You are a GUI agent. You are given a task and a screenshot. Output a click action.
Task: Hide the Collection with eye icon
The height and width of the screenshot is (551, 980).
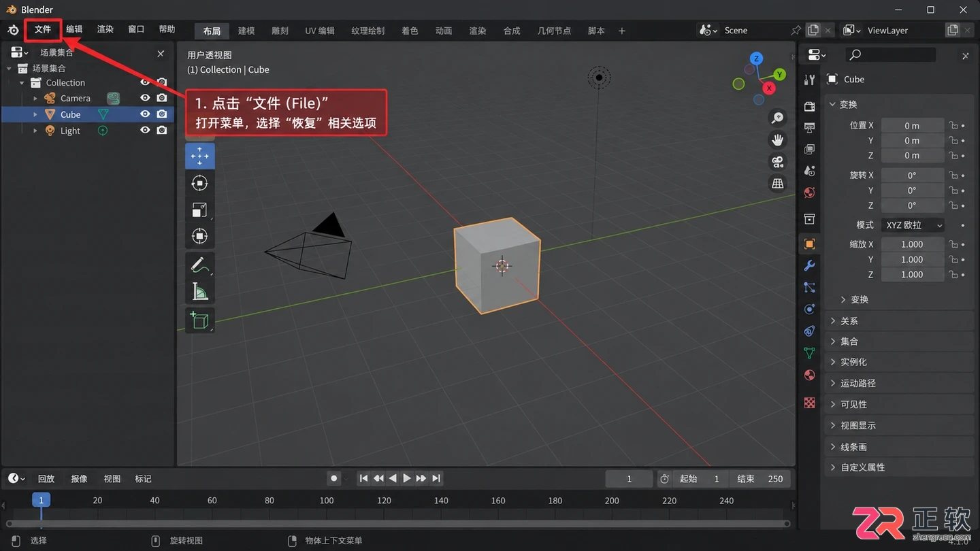coord(145,82)
